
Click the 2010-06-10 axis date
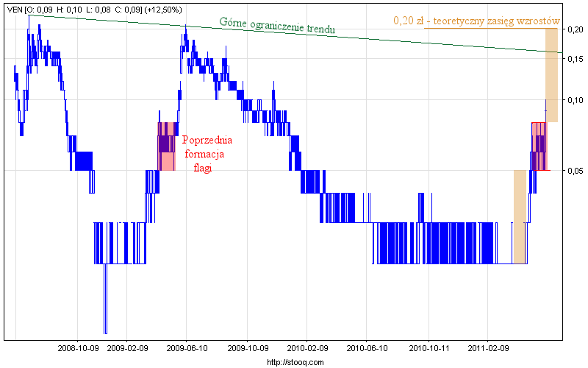(x=367, y=347)
